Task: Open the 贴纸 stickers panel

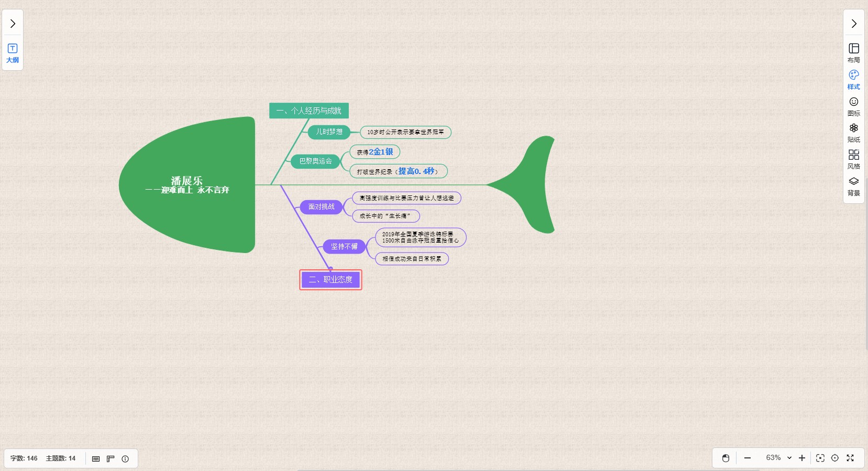Action: (853, 133)
